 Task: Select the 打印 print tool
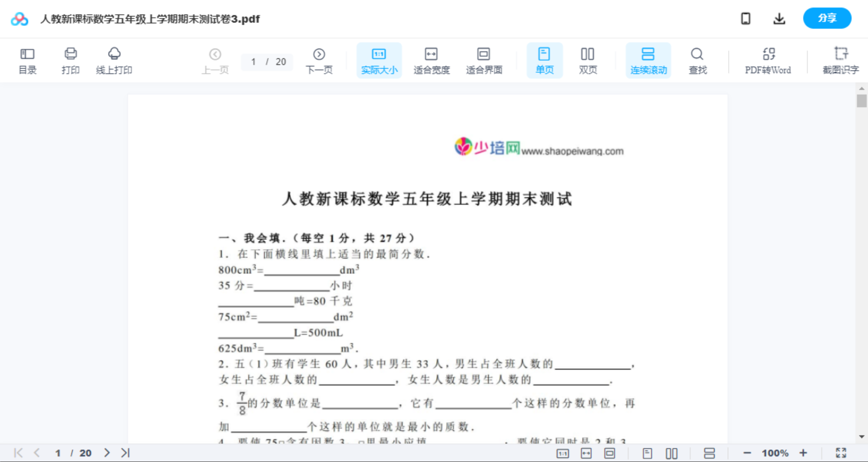pyautogui.click(x=70, y=60)
